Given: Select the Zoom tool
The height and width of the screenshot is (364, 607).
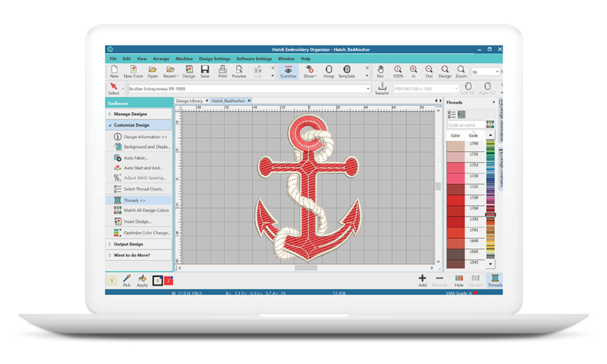Looking at the screenshot, I should pyautogui.click(x=461, y=72).
